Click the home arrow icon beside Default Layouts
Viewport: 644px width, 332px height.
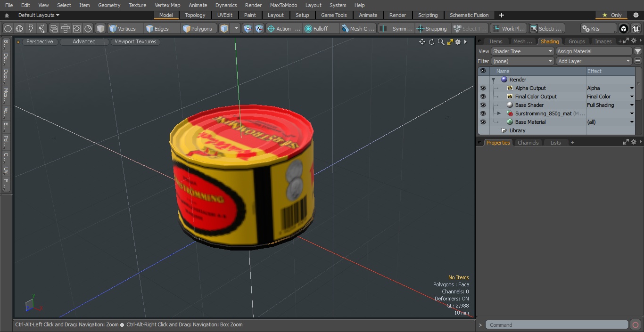point(7,15)
